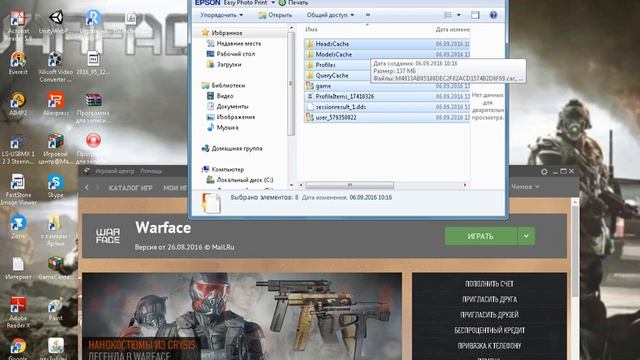Select the Видео library
Image resolution: width=640 pixels, height=360 pixels.
220,96
